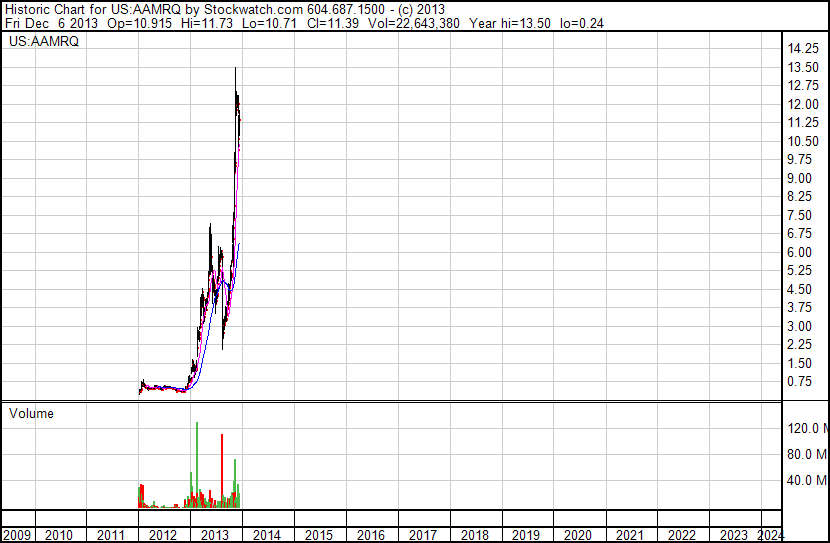The image size is (830, 543).
Task: Click the 0.75 price axis label
Action: [799, 381]
